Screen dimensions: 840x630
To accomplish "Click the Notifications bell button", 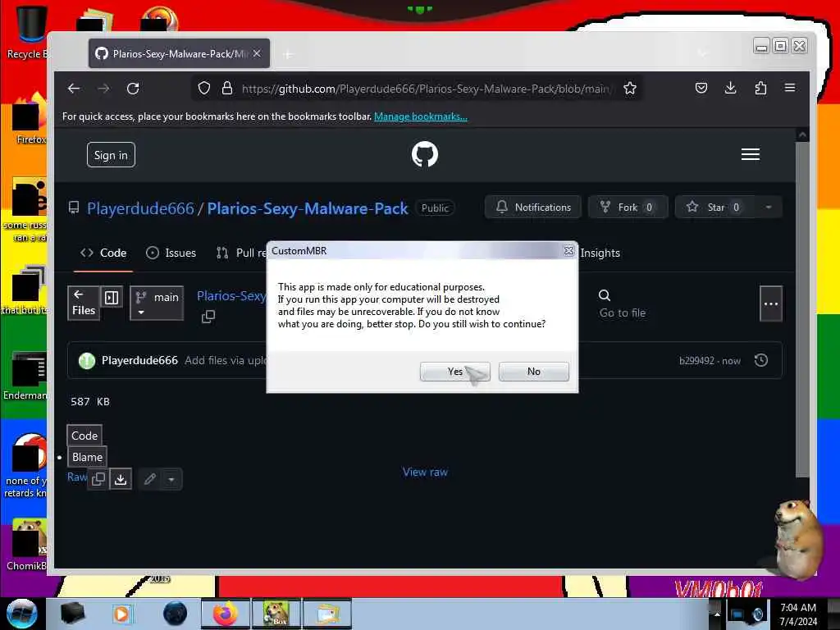I will (x=533, y=207).
